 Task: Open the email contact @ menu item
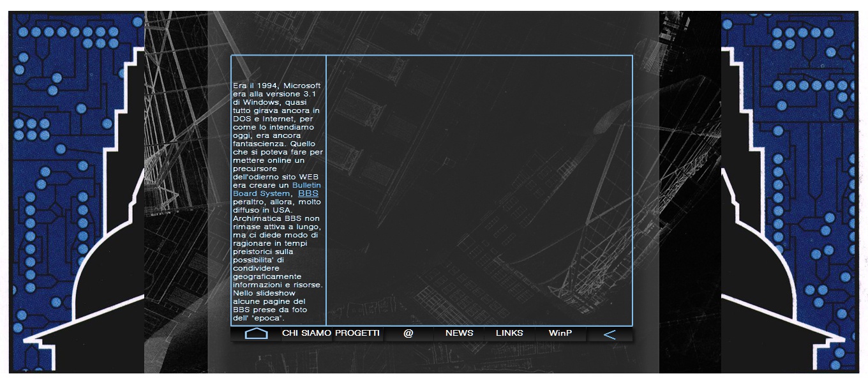pyautogui.click(x=408, y=333)
